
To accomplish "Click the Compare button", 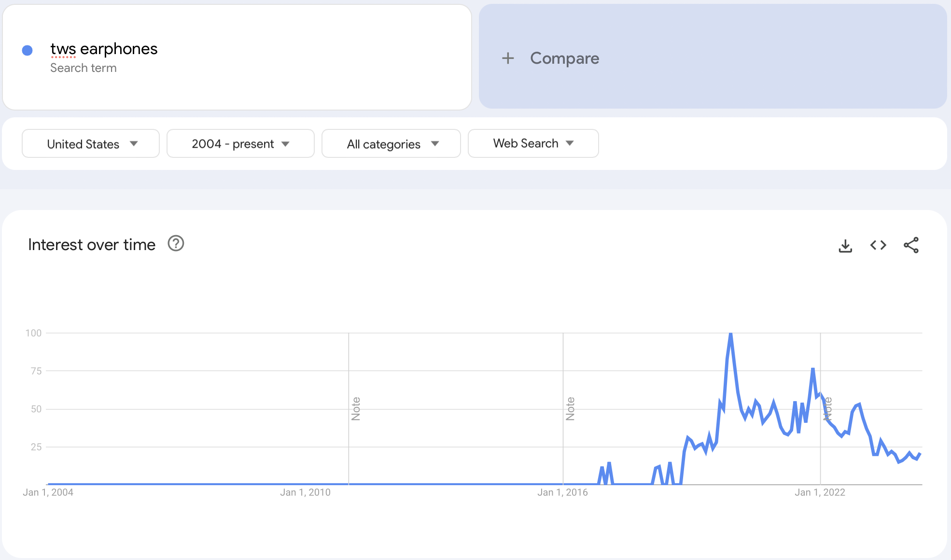I will pos(564,58).
